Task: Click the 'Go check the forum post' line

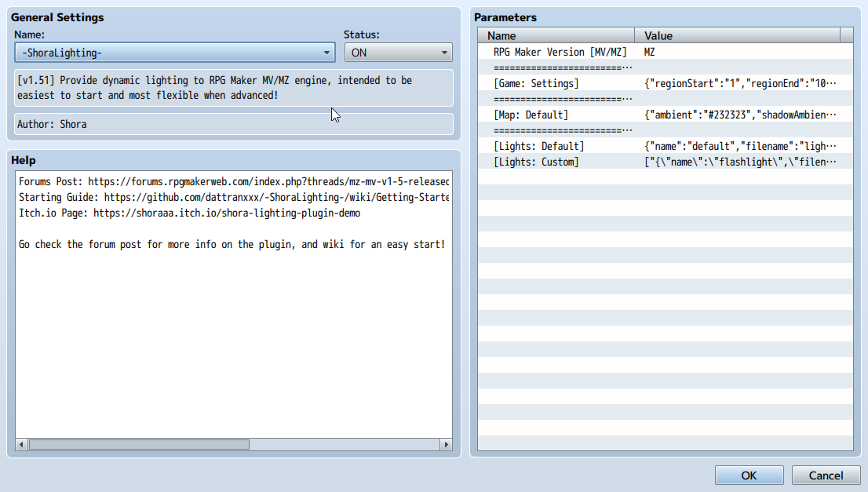Action: tap(232, 245)
